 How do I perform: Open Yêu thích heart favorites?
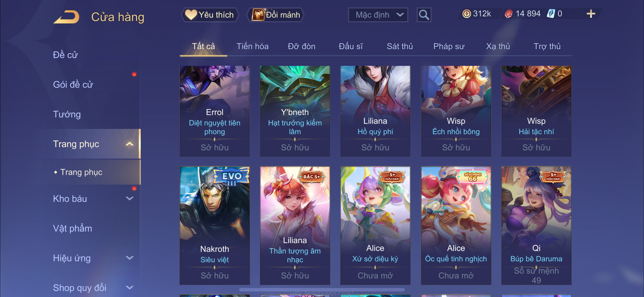tap(210, 15)
